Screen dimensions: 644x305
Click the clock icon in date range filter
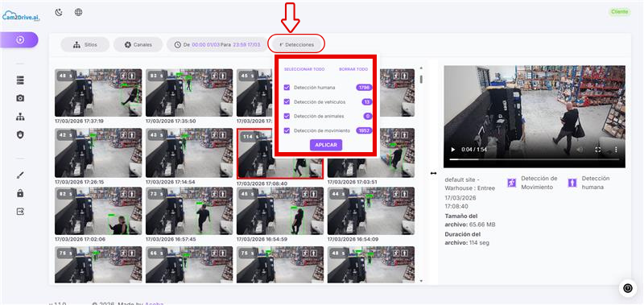(x=178, y=44)
